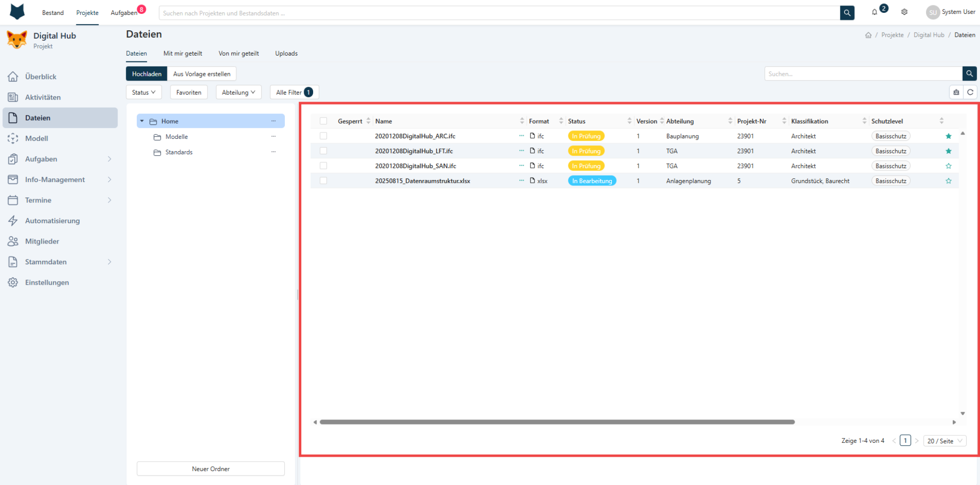Sort table by the Projekt-Nr column arrows
The width and height of the screenshot is (980, 485).
point(784,121)
